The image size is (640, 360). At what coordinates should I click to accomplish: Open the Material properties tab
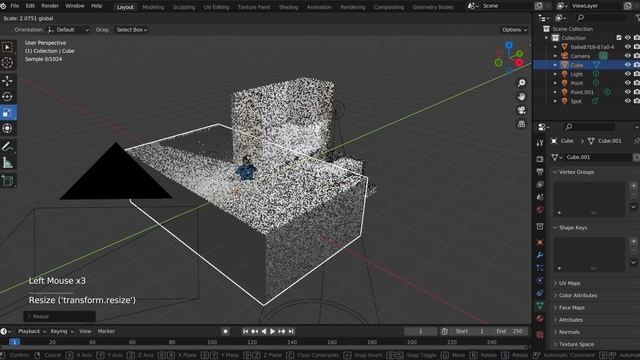(x=540, y=318)
